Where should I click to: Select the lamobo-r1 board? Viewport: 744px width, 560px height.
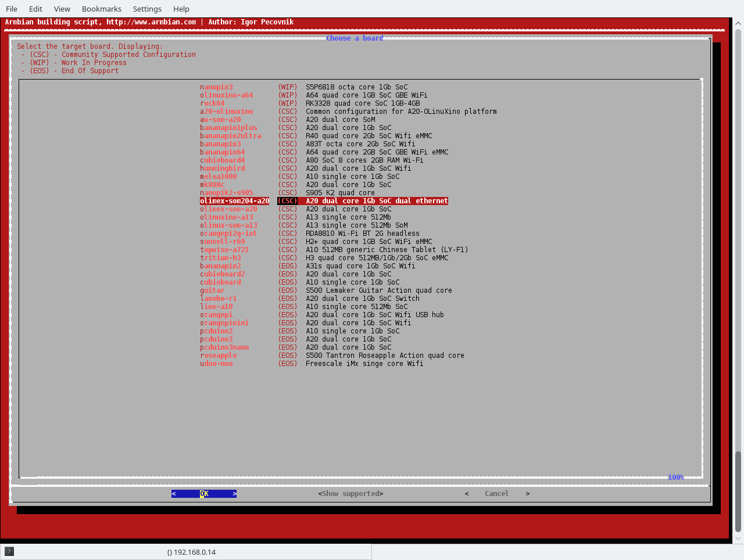(x=310, y=299)
